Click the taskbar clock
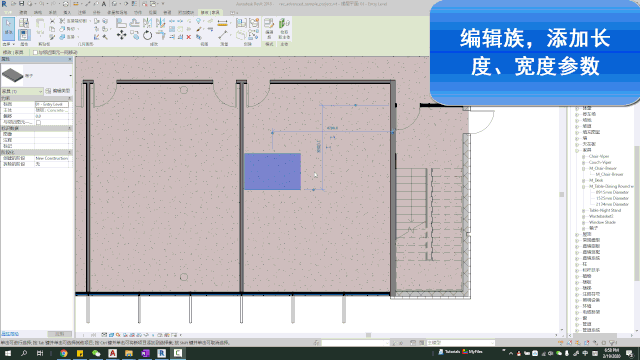 pos(611,353)
